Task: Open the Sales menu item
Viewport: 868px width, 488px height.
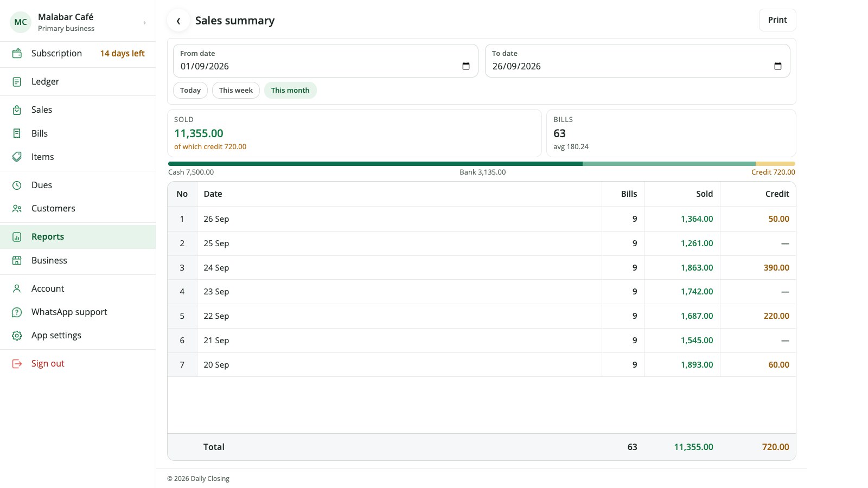Action: coord(78,110)
